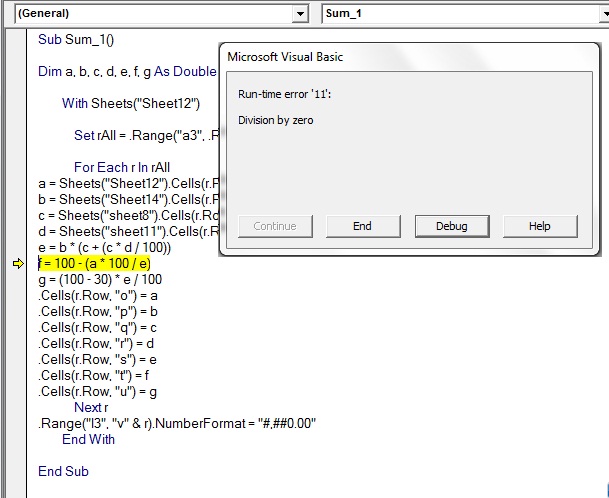Click the End Sub statement
The height and width of the screenshot is (498, 609).
pyautogui.click(x=63, y=471)
